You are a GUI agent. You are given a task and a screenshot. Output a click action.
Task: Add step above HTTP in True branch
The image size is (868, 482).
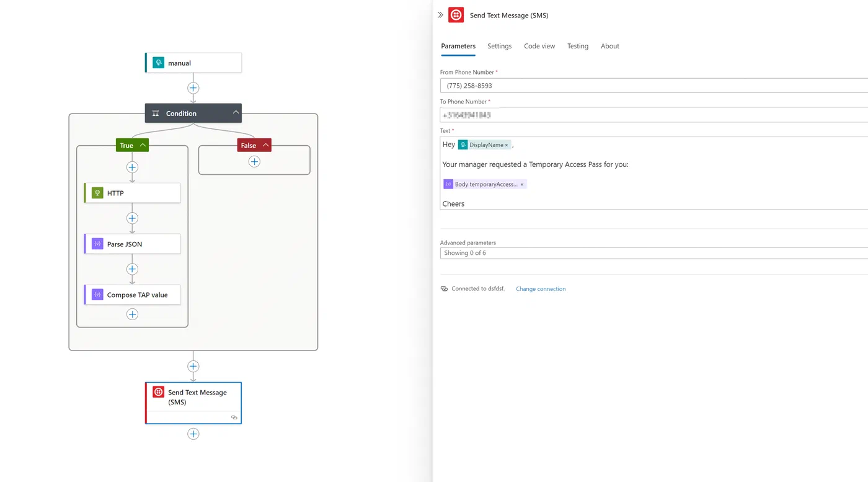(x=132, y=167)
